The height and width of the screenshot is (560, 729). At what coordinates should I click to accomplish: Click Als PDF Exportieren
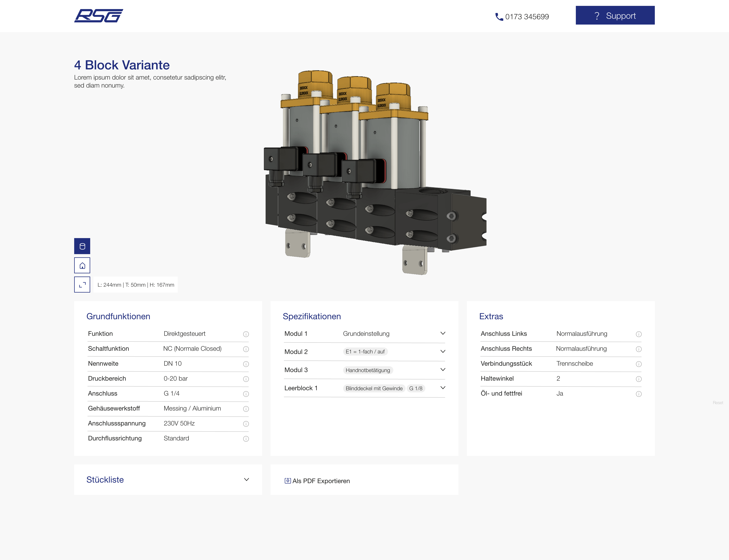[321, 481]
